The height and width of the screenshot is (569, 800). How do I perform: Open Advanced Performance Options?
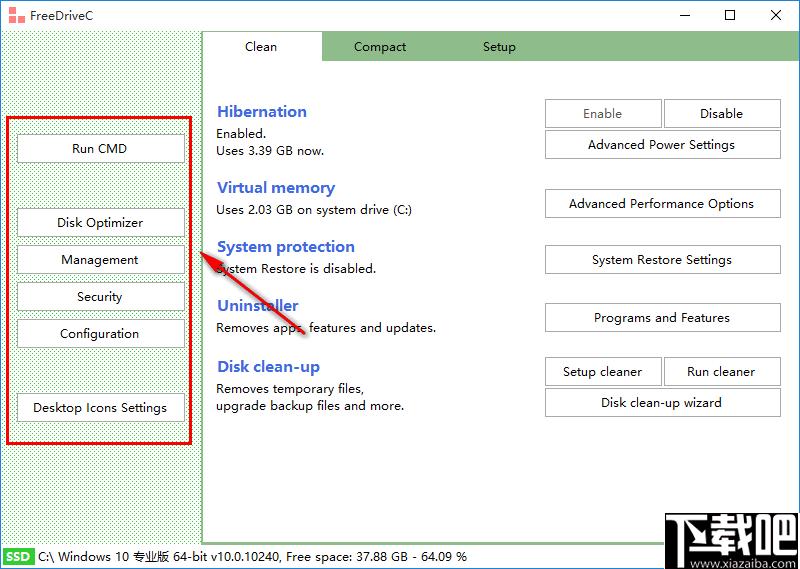pos(662,204)
